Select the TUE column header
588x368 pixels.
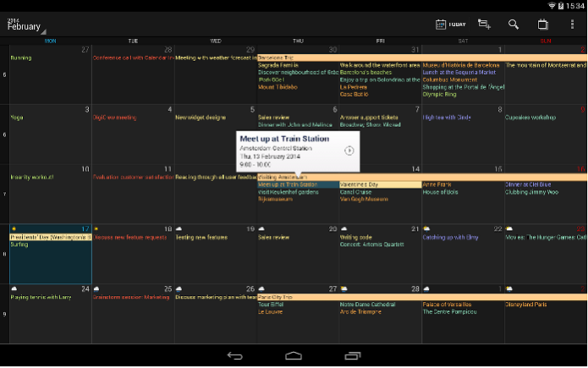[133, 41]
